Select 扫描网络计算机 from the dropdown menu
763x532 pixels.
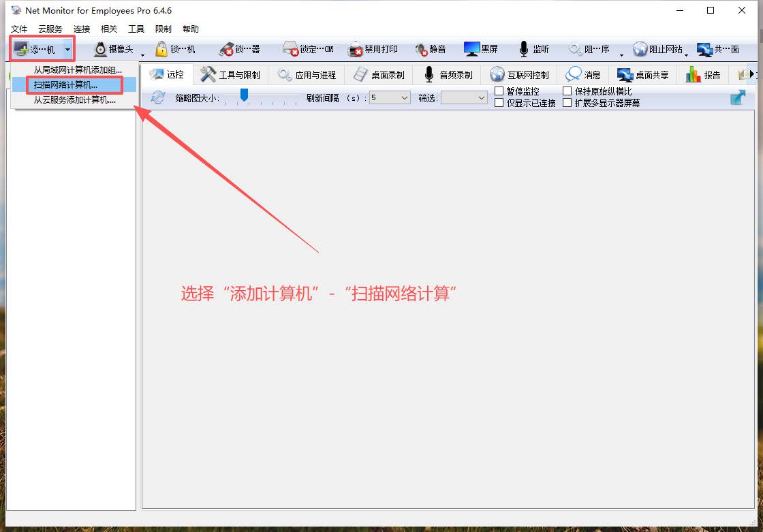[x=66, y=85]
